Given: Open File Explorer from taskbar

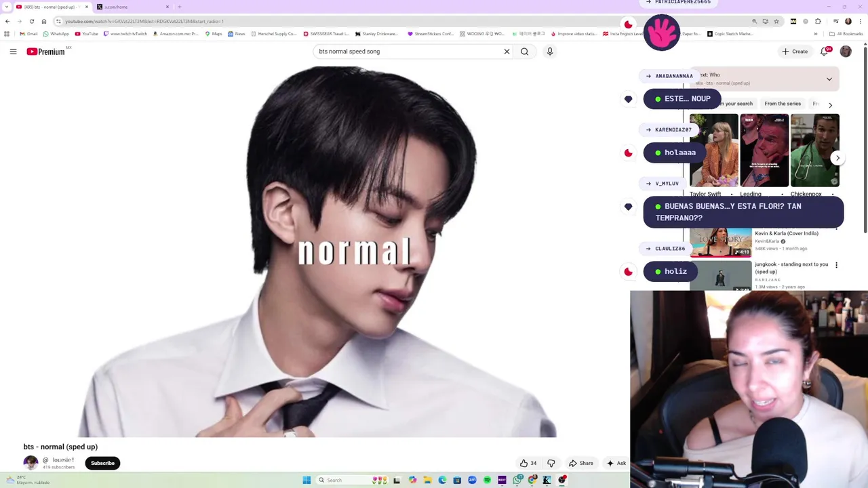Looking at the screenshot, I should coord(427,480).
